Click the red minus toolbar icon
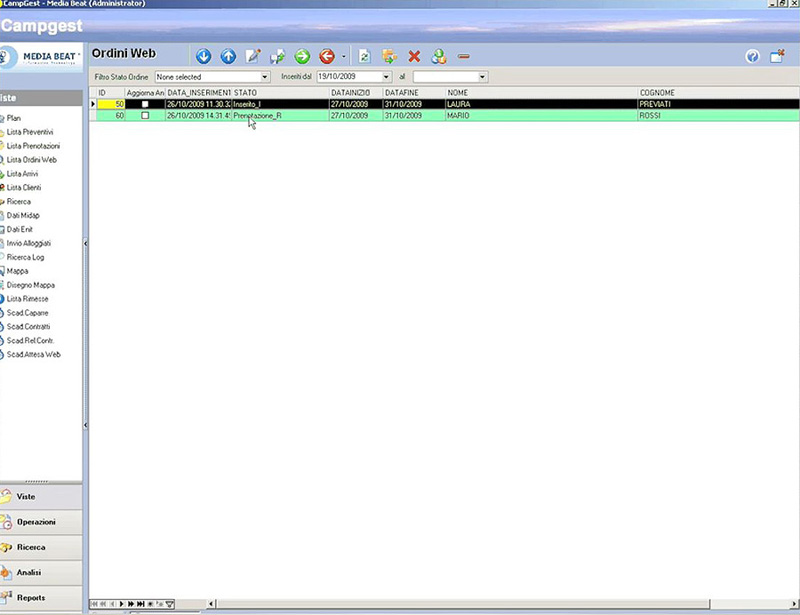Viewport: 800px width, 615px height. coord(463,56)
